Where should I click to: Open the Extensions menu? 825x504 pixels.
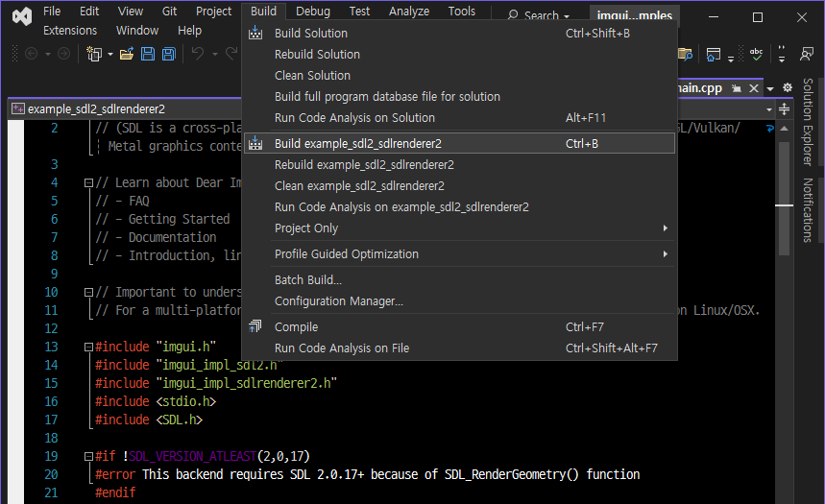[70, 31]
